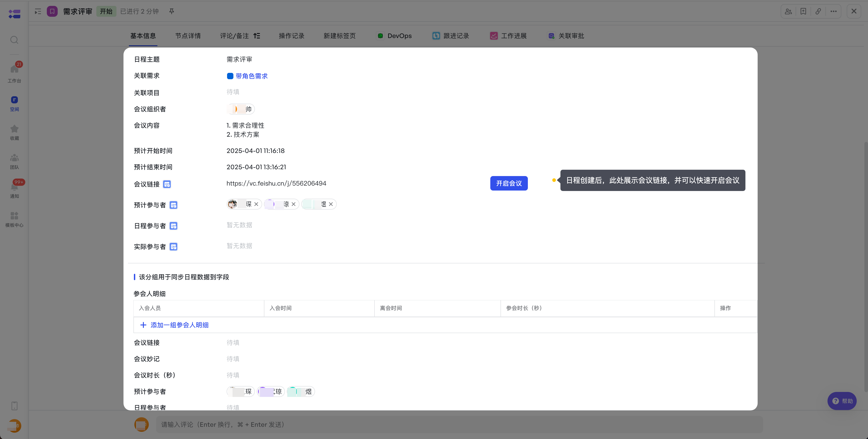Click the app logo at top left
The image size is (868, 439).
tap(14, 14)
